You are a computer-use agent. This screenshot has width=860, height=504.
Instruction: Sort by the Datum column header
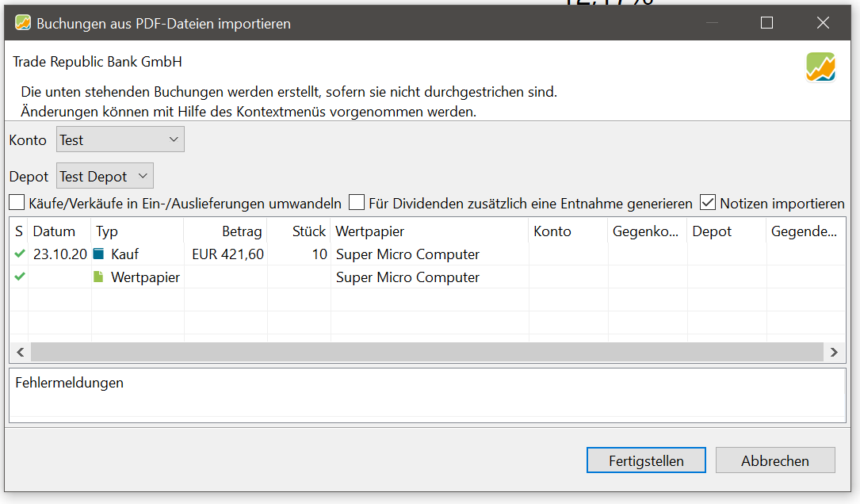point(59,231)
